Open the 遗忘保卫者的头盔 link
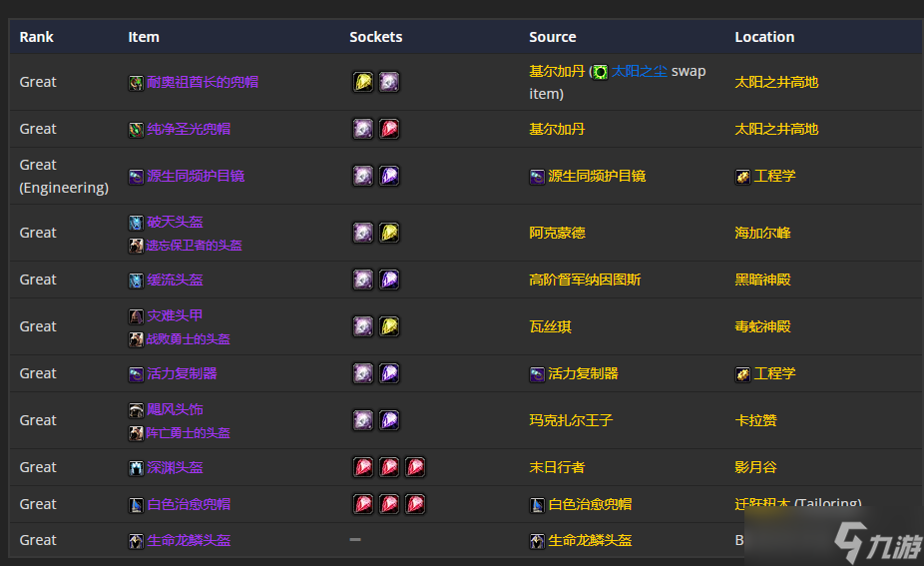This screenshot has height=566, width=924. pyautogui.click(x=195, y=246)
